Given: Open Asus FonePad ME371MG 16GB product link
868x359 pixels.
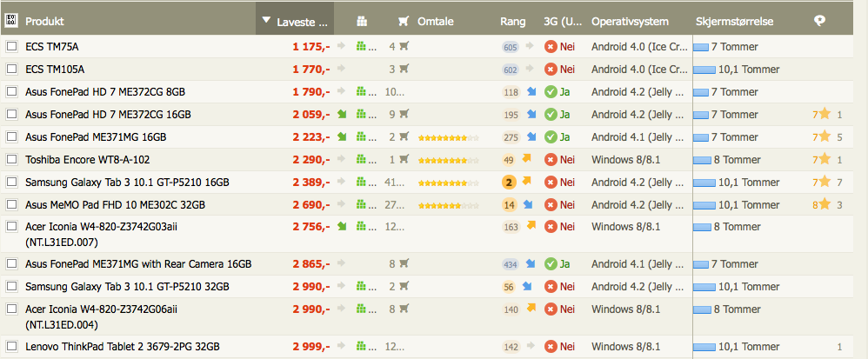Looking at the screenshot, I should (96, 137).
